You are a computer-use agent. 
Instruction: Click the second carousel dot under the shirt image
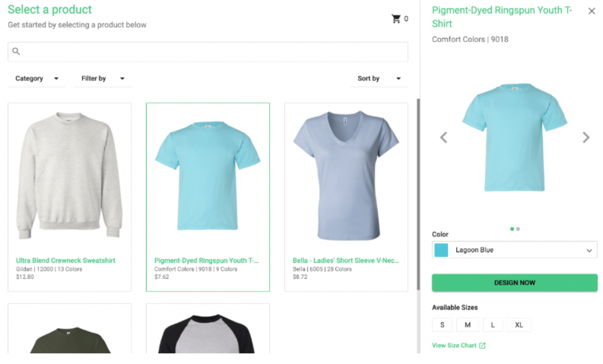coord(518,229)
